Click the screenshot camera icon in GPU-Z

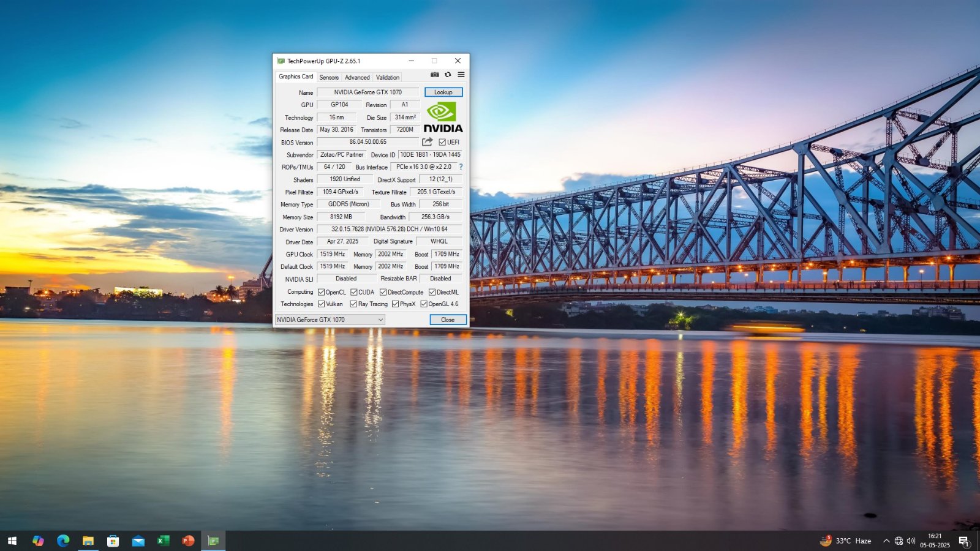tap(434, 75)
